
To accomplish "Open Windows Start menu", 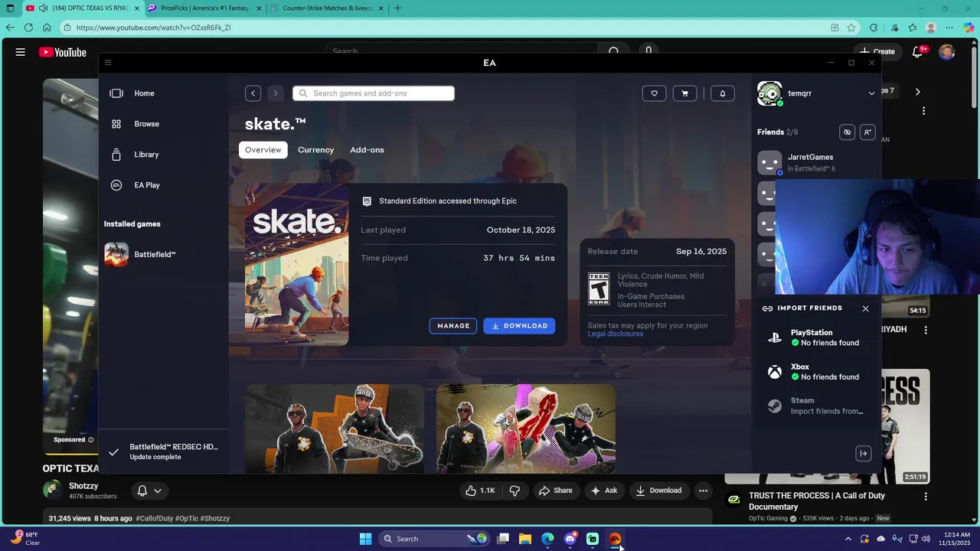I will point(365,539).
